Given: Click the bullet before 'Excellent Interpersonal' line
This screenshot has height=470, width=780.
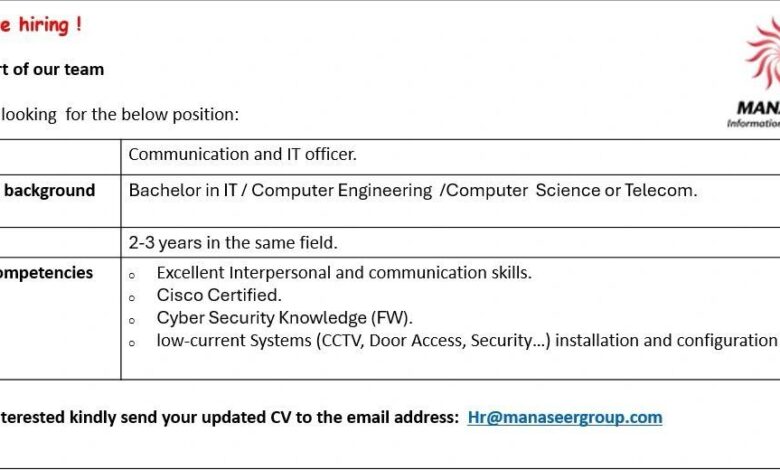Looking at the screenshot, I should point(132,275).
